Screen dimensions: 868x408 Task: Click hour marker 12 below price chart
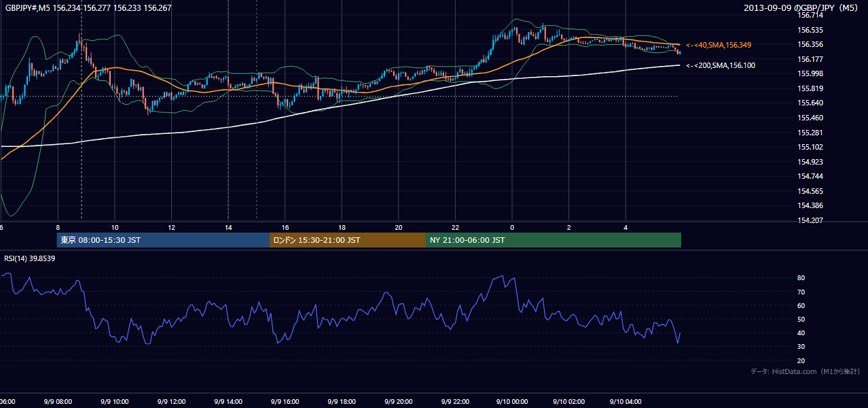[x=172, y=227]
